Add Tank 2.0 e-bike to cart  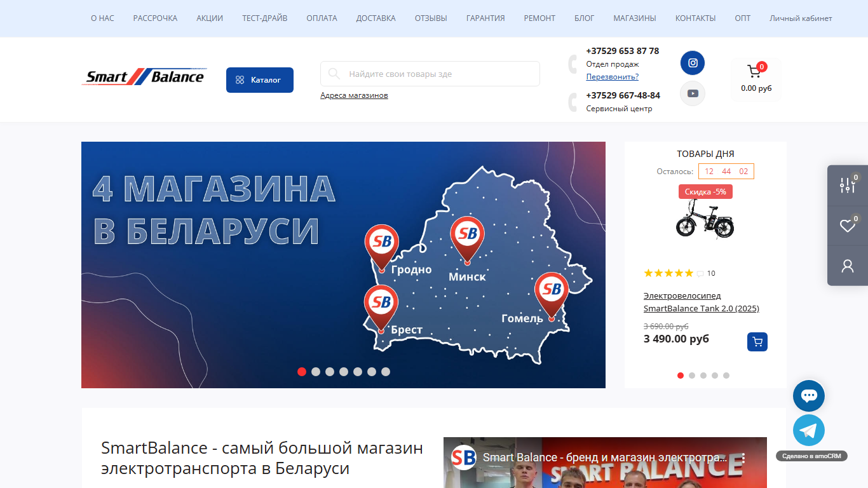(x=757, y=342)
